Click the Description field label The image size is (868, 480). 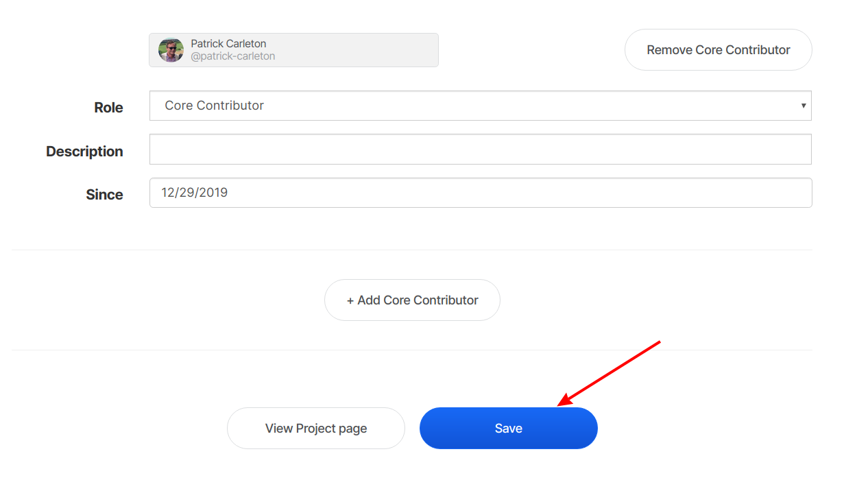point(84,152)
